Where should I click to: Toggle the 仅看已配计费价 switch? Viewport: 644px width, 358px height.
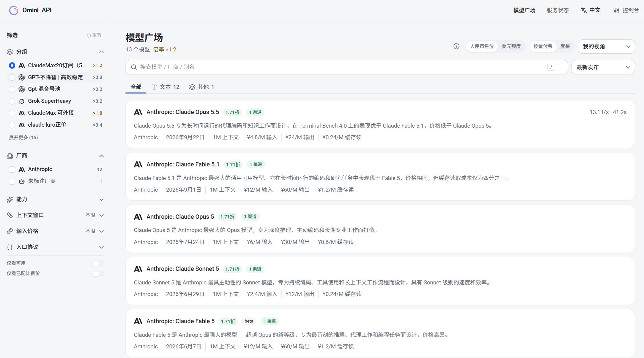point(98,274)
